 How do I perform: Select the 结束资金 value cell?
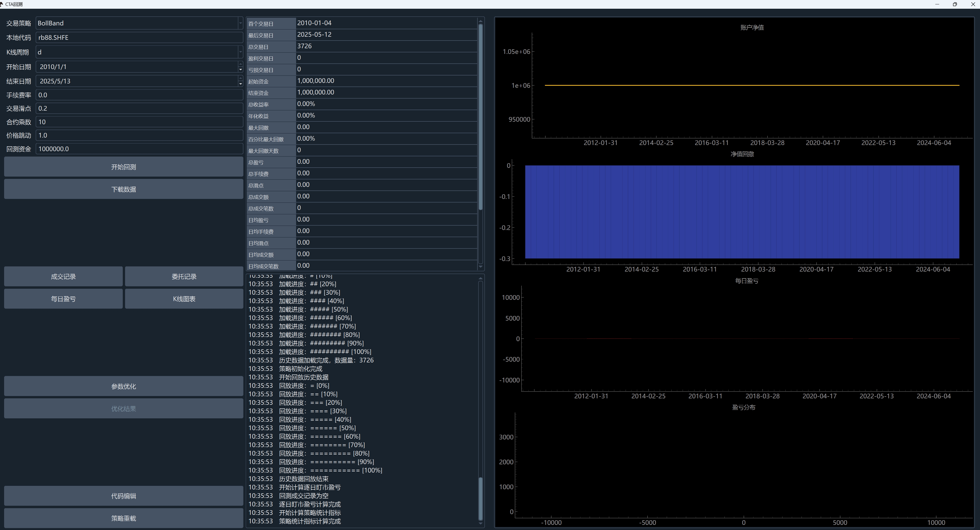coord(387,92)
